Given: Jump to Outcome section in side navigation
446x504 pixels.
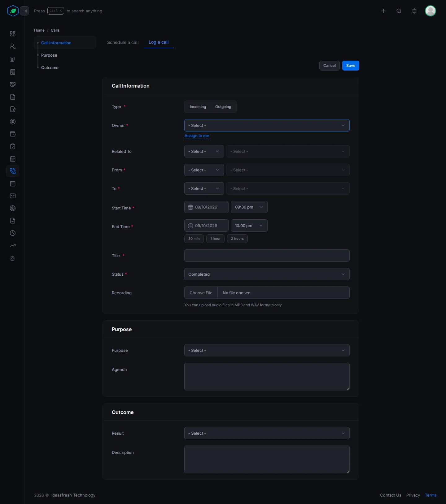Looking at the screenshot, I should 50,67.
